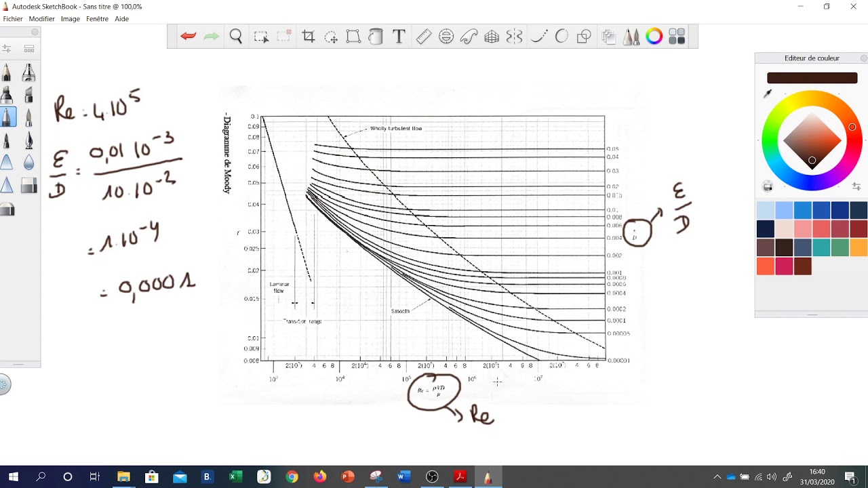Select the Steady Stroke tool

(539, 37)
